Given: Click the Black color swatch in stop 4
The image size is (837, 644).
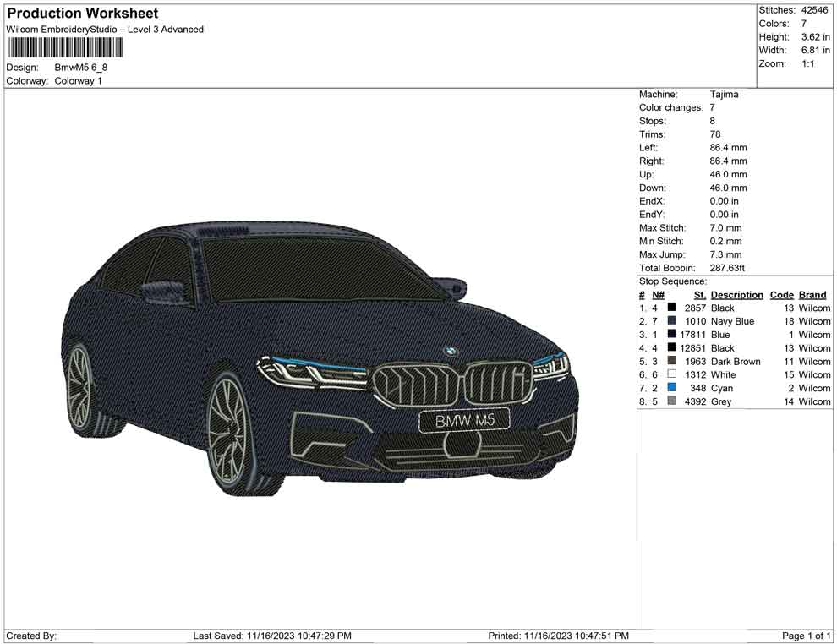Looking at the screenshot, I should pos(672,347).
